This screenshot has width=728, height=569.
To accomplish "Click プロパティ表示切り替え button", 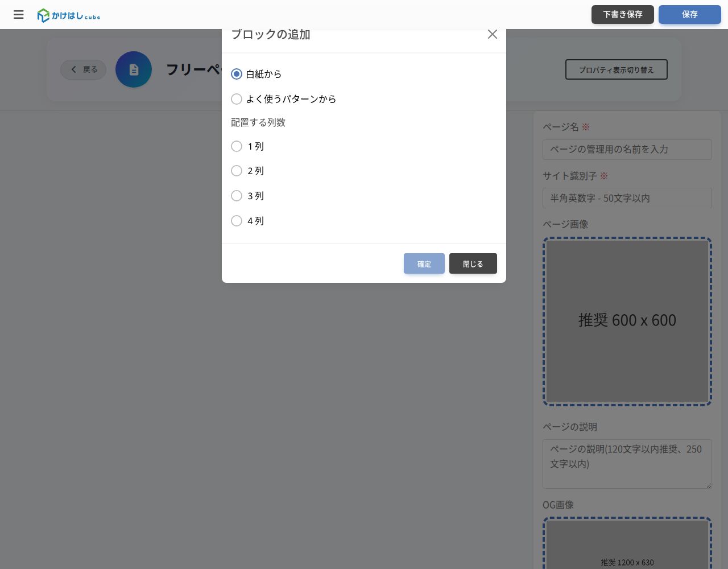I will coord(617,69).
